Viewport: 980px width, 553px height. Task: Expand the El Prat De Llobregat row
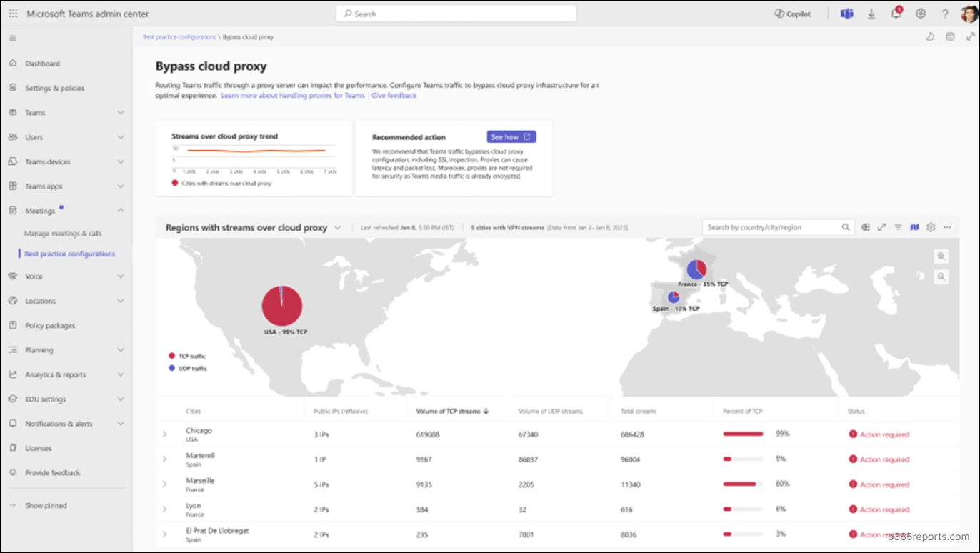(x=164, y=534)
